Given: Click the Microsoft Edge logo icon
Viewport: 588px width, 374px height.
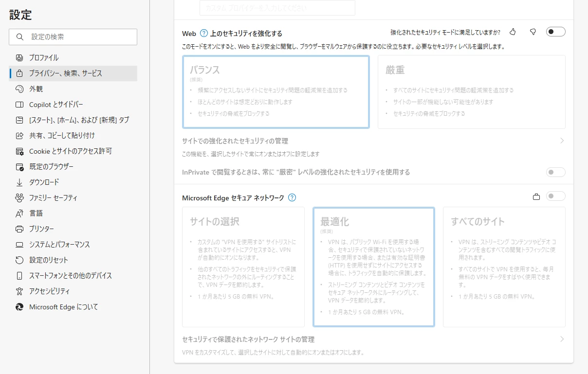Looking at the screenshot, I should click(19, 307).
